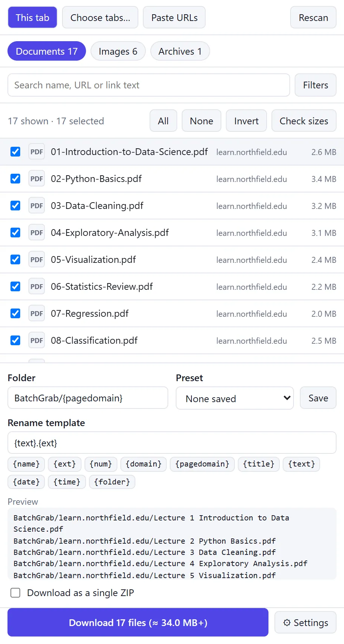Save the current preset
Screen dimensions: 344x644
[x=318, y=398]
